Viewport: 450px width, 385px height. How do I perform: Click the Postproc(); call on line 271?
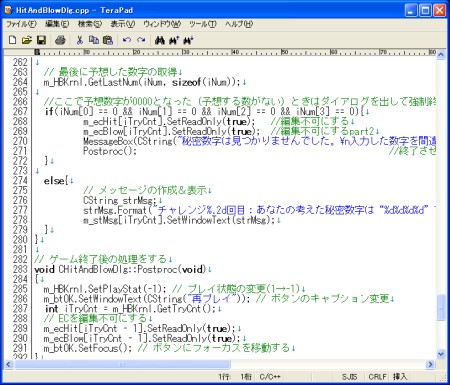coord(110,151)
